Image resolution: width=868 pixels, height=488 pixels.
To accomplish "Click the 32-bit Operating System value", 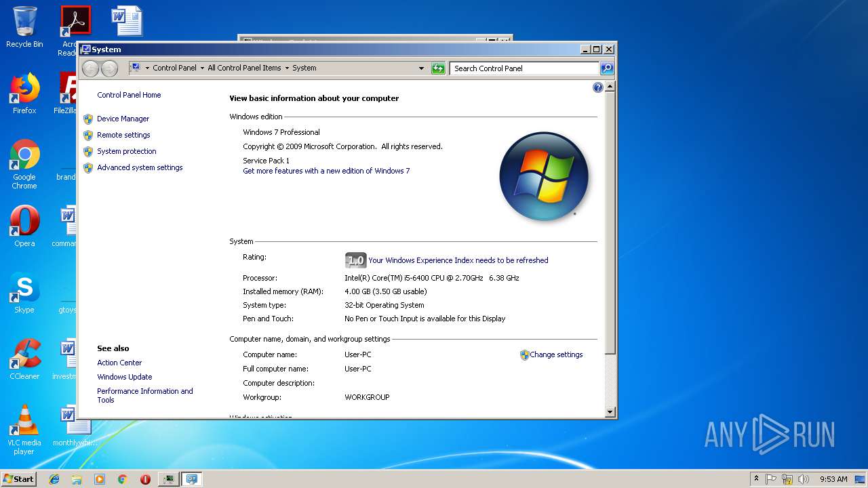I will click(x=384, y=305).
